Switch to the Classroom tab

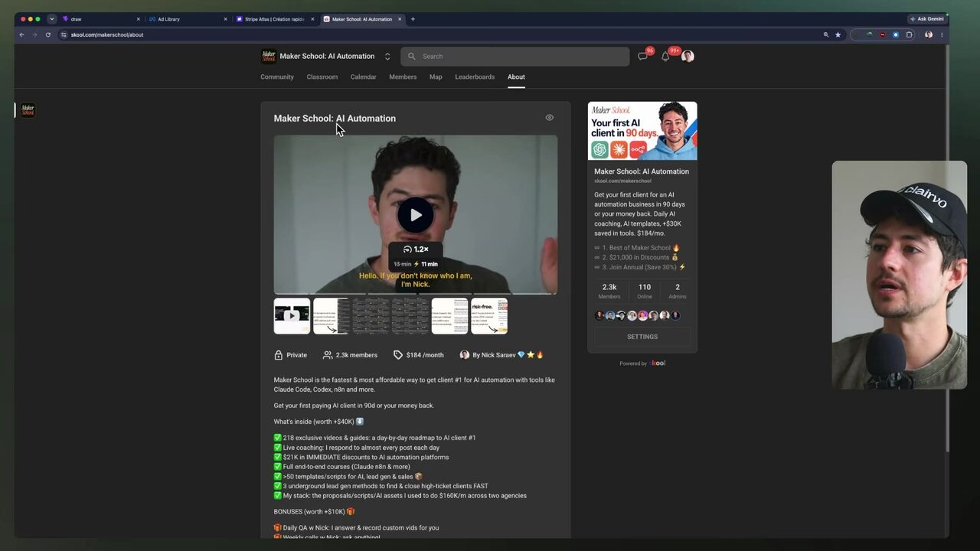click(x=322, y=77)
